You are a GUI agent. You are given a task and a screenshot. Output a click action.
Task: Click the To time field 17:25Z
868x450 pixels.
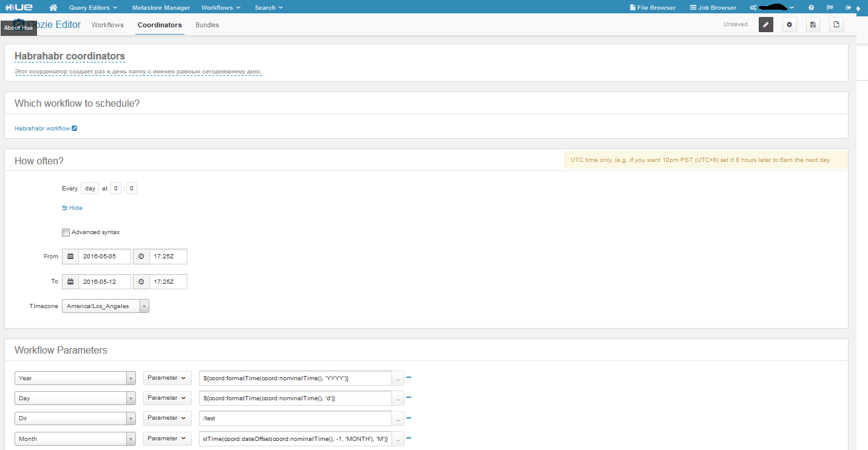(168, 282)
